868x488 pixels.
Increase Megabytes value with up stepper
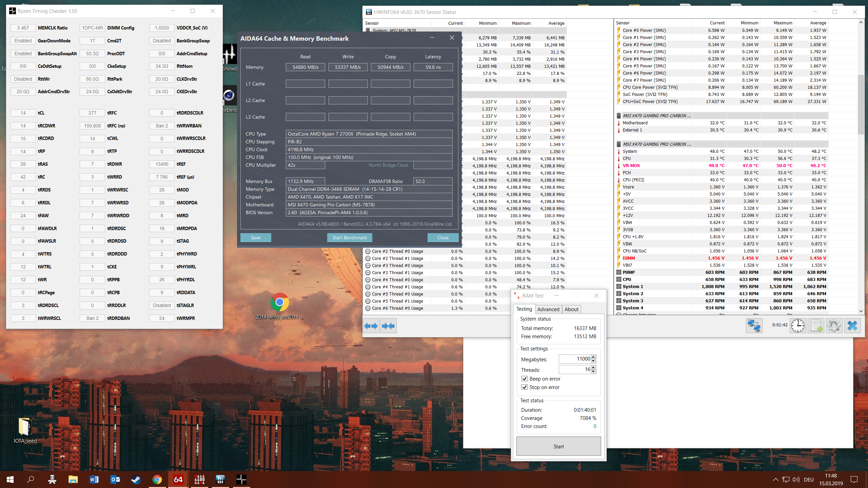pyautogui.click(x=593, y=357)
